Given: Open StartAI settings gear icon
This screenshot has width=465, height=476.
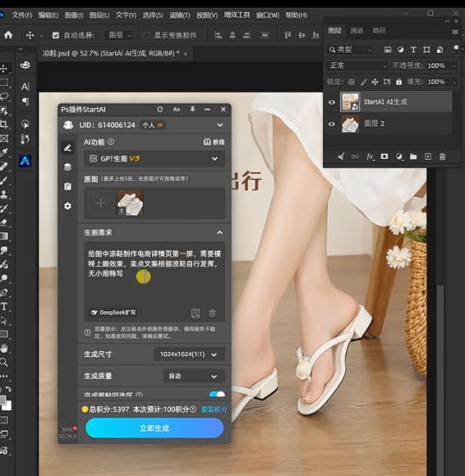Looking at the screenshot, I should coord(68,206).
